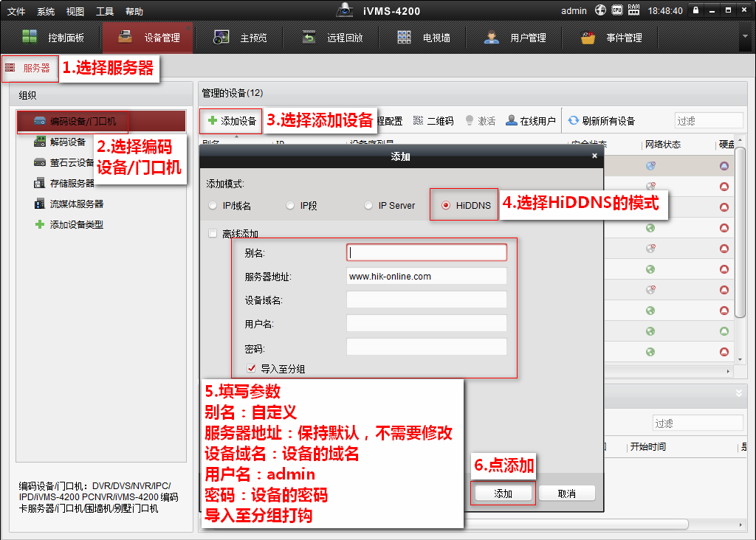Click the RAM usage icon in title bar
The height and width of the screenshot is (540, 756).
click(633, 10)
